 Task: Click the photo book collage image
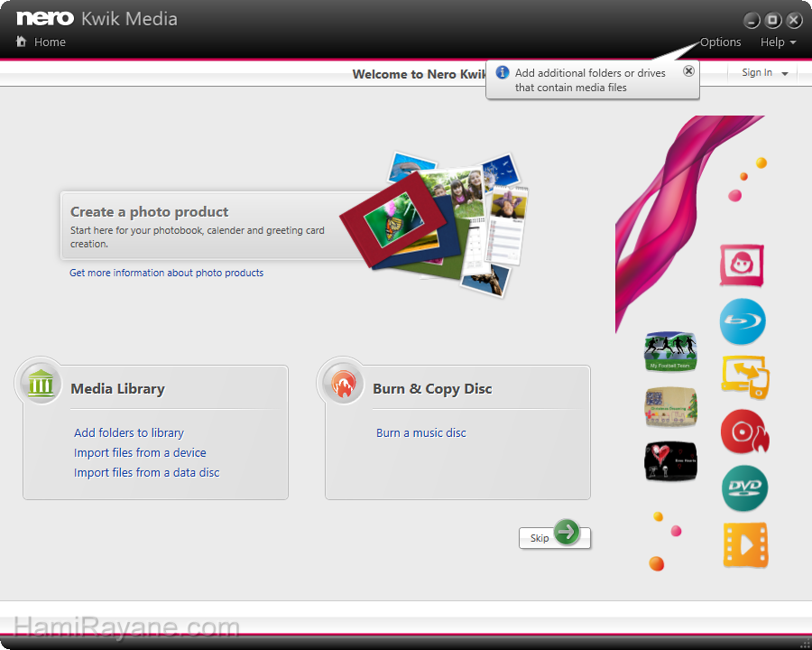[x=435, y=225]
